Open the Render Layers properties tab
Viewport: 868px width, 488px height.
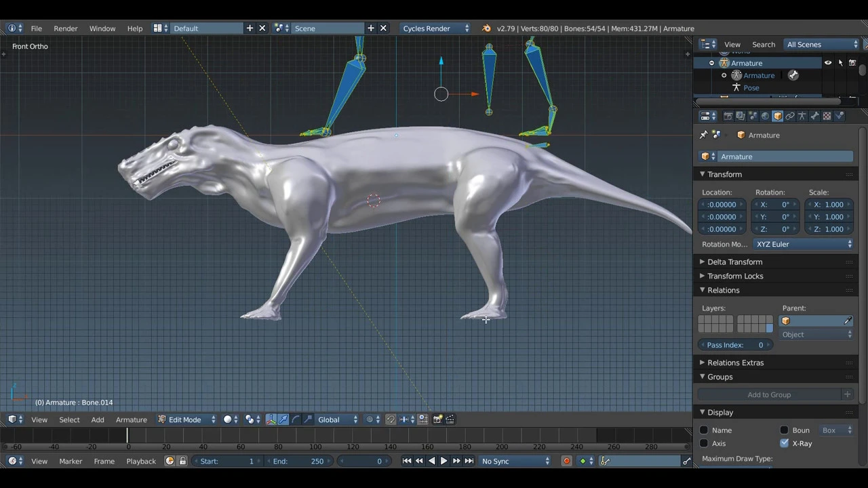pos(741,116)
